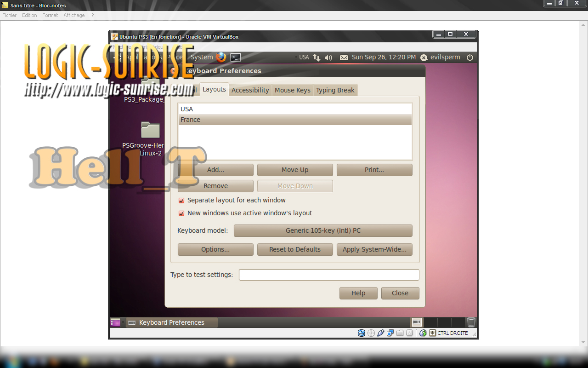Click VirtualBox hard disk activity icon
The image size is (588, 368).
[x=362, y=333]
